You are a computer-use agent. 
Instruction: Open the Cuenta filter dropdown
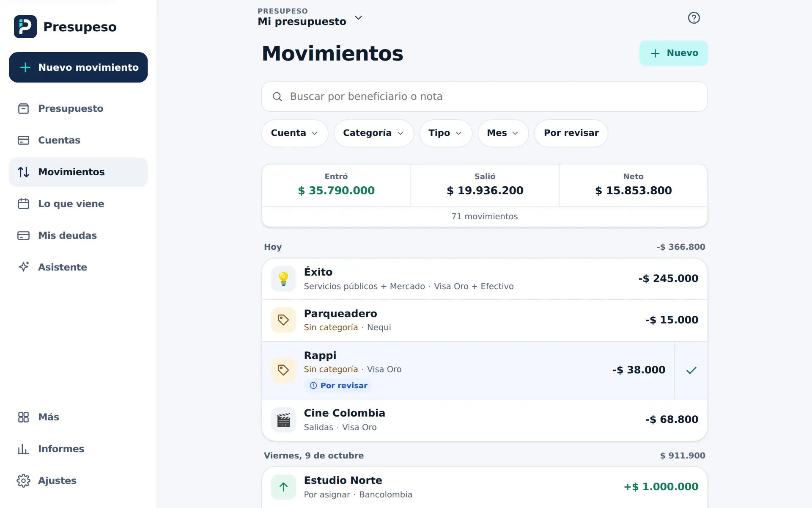295,133
